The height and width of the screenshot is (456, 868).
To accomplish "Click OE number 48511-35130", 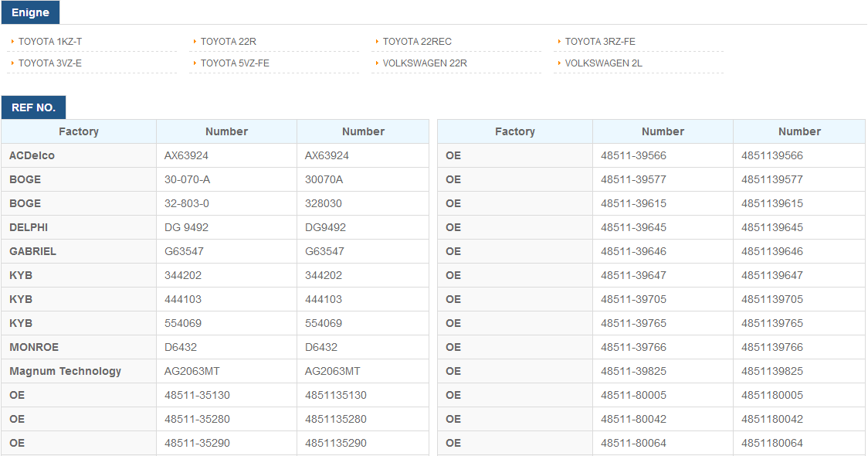I will pos(226,395).
